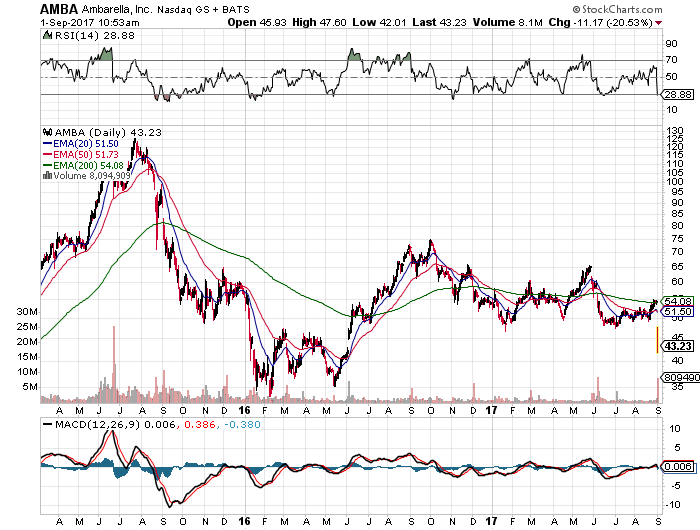Click the Ambarella, Inc. company name

pos(117,9)
